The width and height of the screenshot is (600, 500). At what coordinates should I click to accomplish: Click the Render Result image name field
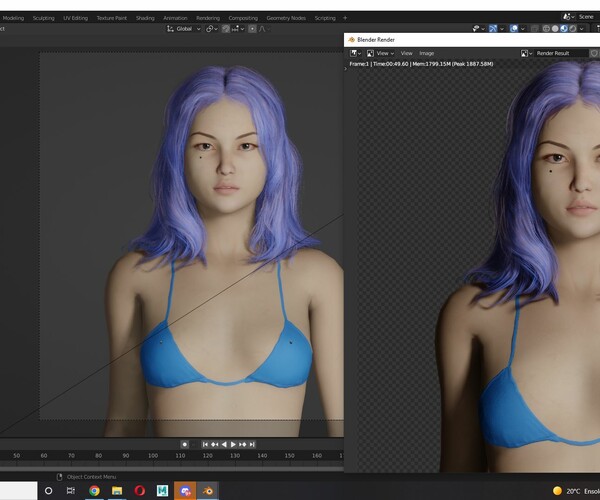point(561,53)
